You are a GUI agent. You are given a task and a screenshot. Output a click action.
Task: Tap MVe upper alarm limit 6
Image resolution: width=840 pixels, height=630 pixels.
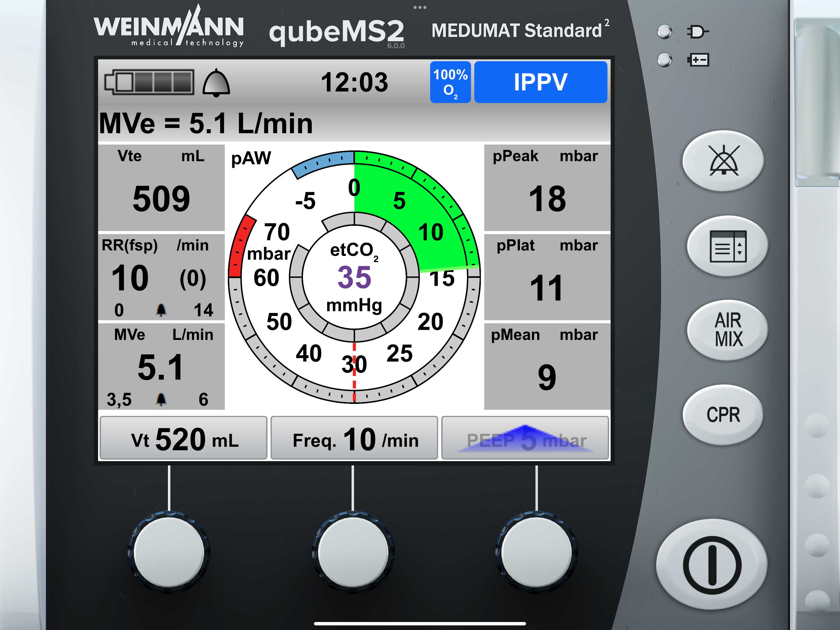pos(203,400)
